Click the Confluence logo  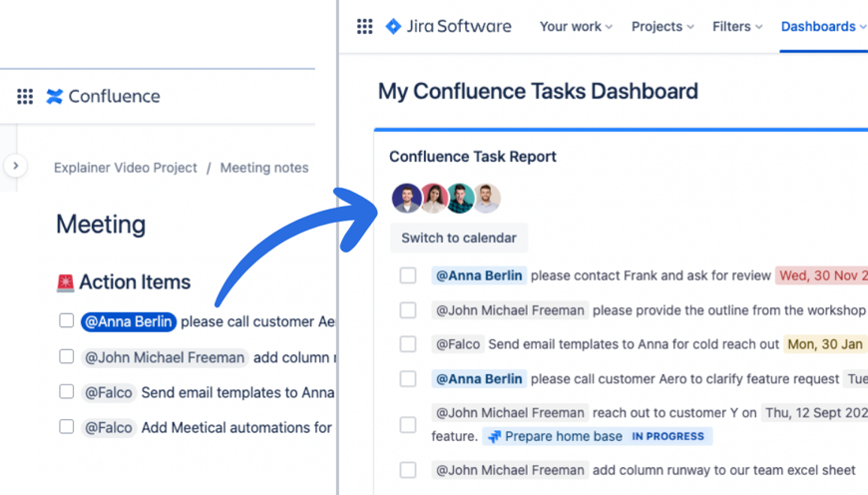[x=103, y=97]
